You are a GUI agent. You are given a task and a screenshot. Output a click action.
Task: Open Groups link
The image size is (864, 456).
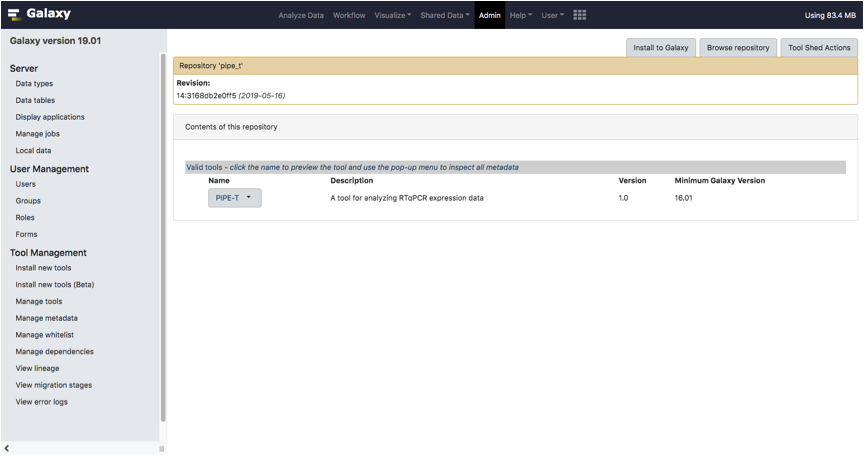coord(28,201)
